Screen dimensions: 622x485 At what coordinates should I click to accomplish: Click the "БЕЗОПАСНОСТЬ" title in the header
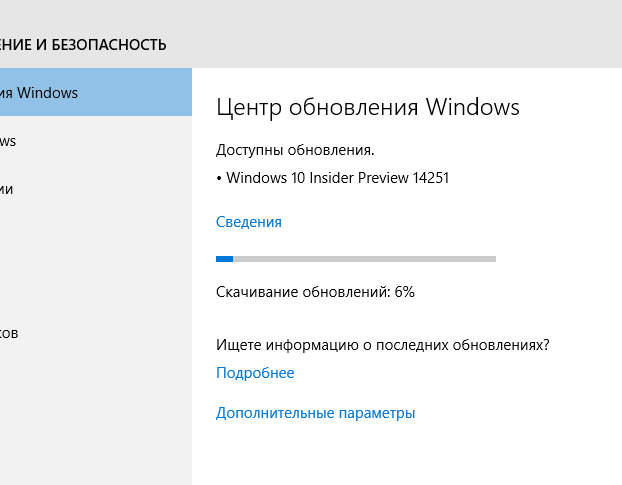tap(109, 45)
